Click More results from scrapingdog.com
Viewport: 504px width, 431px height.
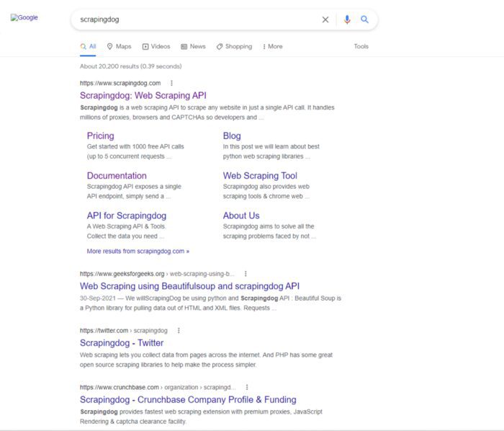point(138,252)
